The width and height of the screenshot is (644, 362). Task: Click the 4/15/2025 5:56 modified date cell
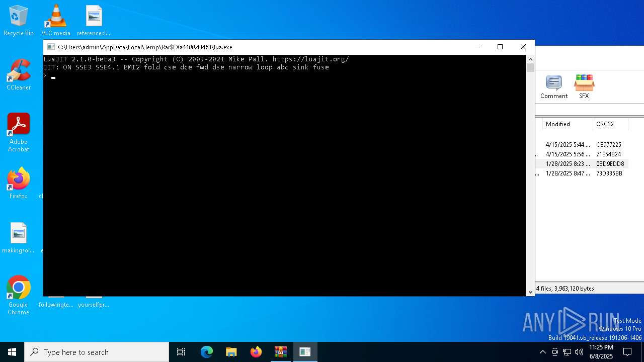coord(568,154)
